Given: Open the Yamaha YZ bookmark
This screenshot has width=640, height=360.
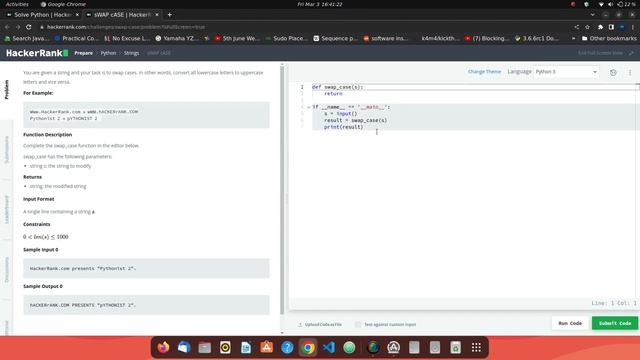Looking at the screenshot, I should coord(177,38).
